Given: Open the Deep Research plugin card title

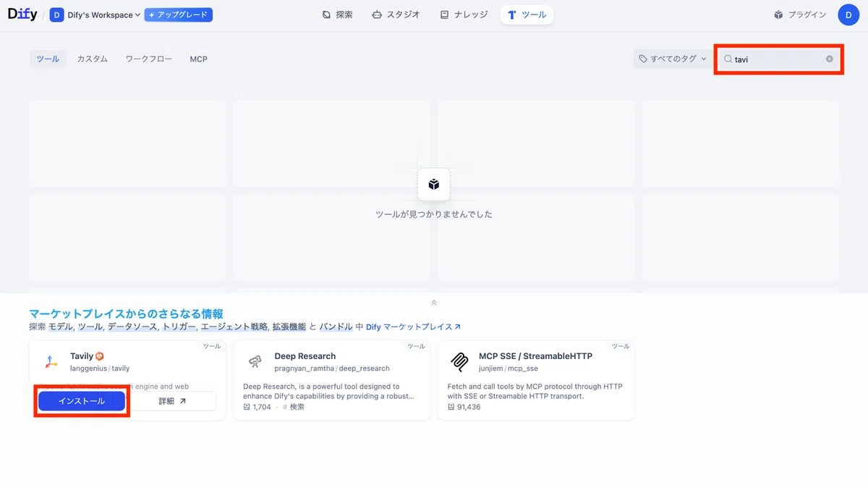Looking at the screenshot, I should 305,356.
